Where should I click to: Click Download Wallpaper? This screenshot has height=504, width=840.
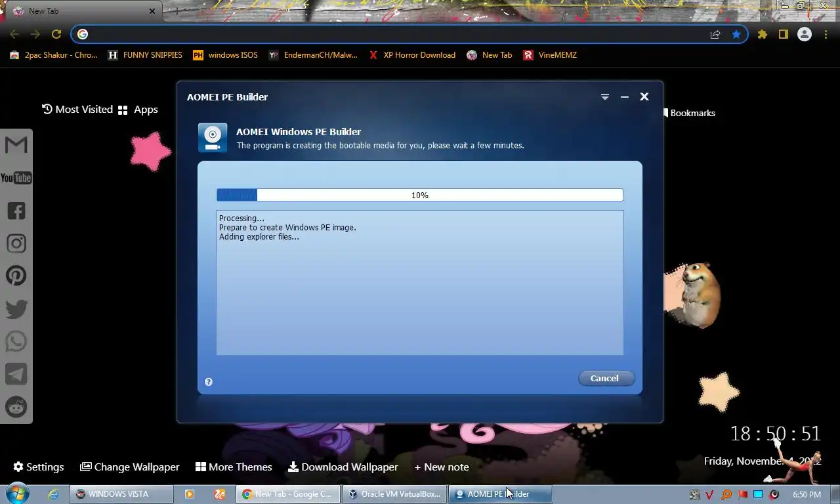tap(343, 467)
